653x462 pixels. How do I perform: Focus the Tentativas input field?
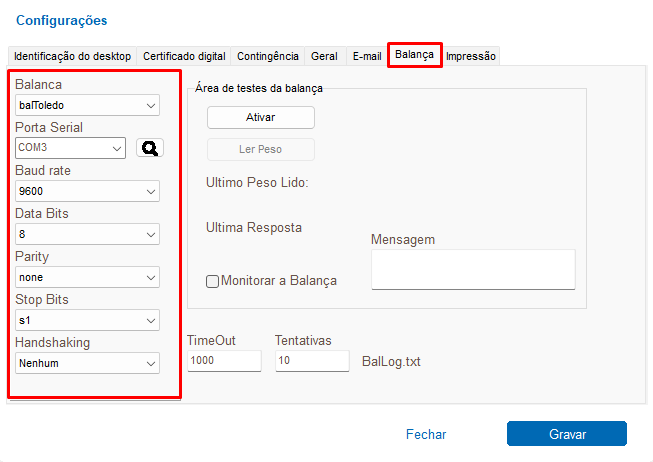click(x=311, y=360)
